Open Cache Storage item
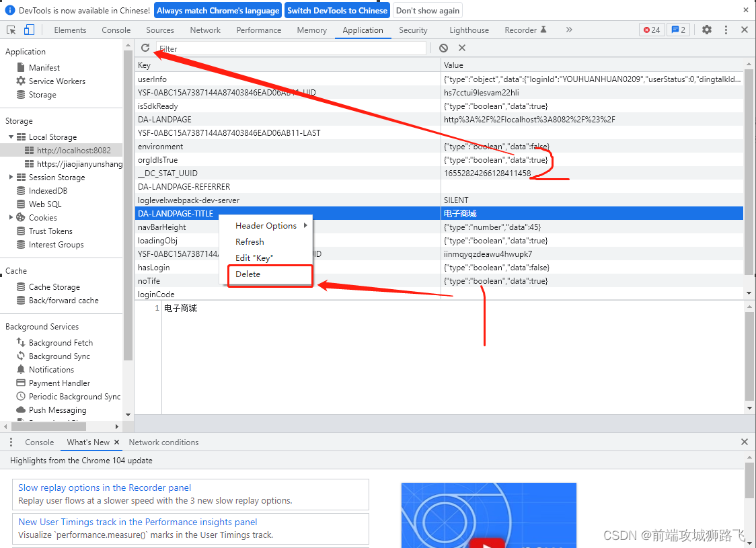Viewport: 756px width, 548px height. click(x=54, y=286)
